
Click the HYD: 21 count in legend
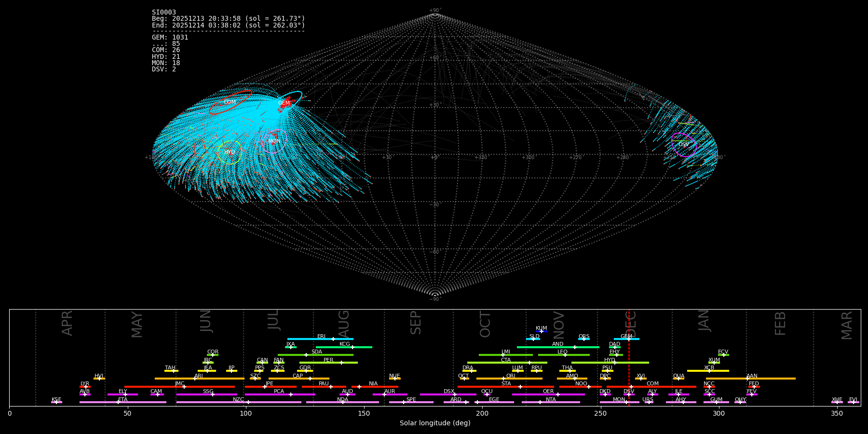[166, 57]
